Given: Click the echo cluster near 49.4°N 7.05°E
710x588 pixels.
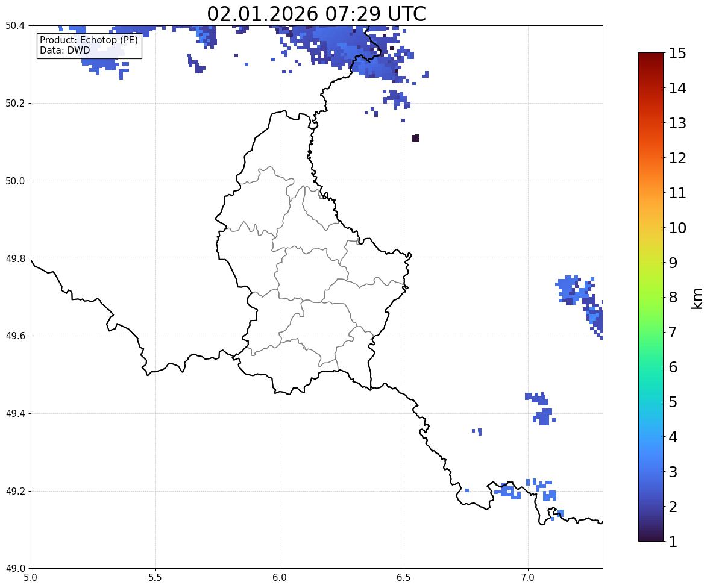Looking at the screenshot, I should pos(543,416).
